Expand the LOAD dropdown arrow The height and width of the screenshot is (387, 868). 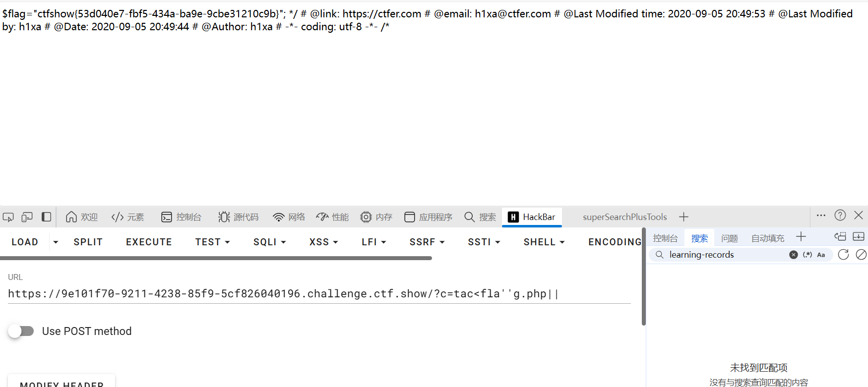(56, 242)
